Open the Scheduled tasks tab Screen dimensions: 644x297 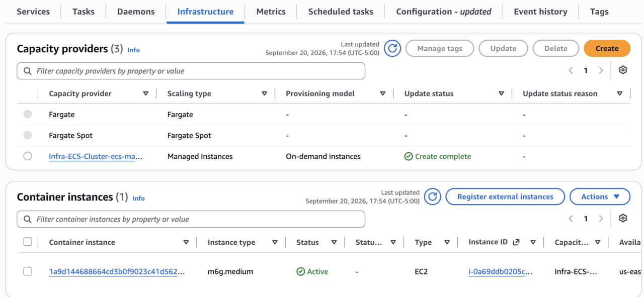341,12
